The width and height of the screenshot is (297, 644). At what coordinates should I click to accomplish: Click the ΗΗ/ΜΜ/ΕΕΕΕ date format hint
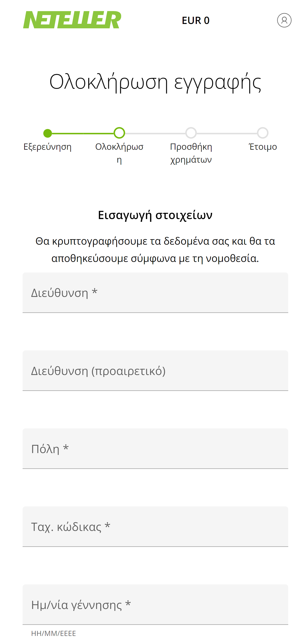(53, 633)
